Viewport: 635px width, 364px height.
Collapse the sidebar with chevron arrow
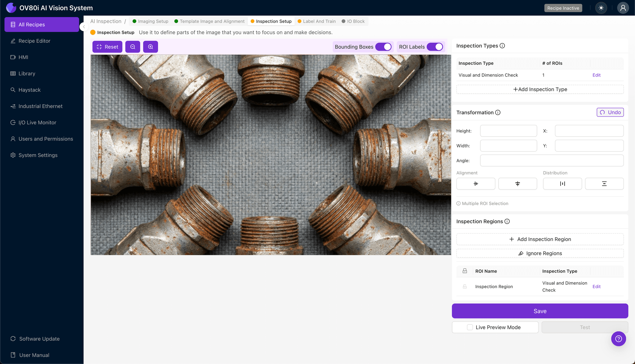coord(84,27)
